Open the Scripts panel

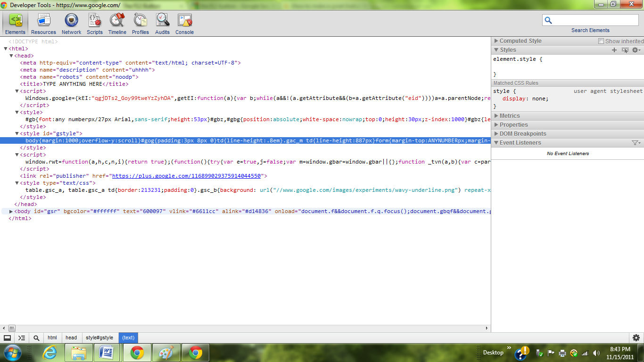94,24
